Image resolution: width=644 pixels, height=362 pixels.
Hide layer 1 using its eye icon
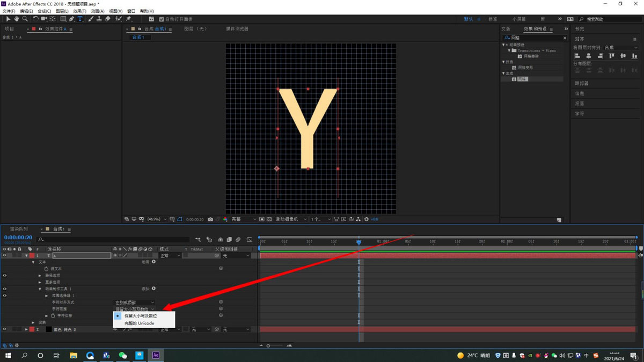(4, 256)
